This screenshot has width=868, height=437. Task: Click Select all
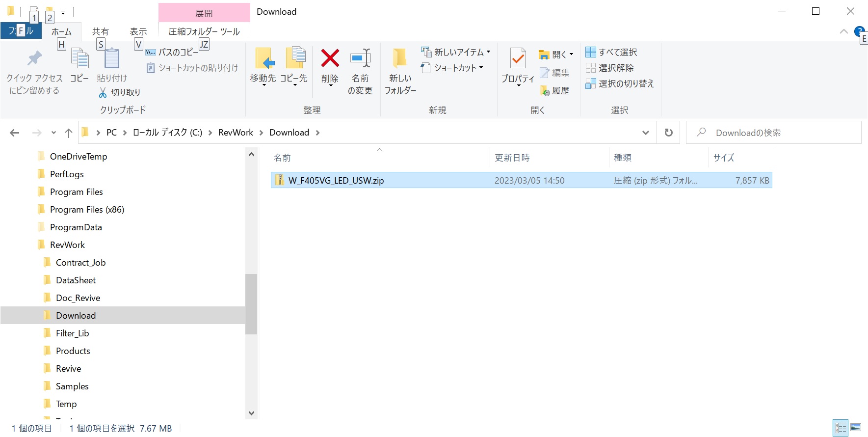click(x=611, y=52)
